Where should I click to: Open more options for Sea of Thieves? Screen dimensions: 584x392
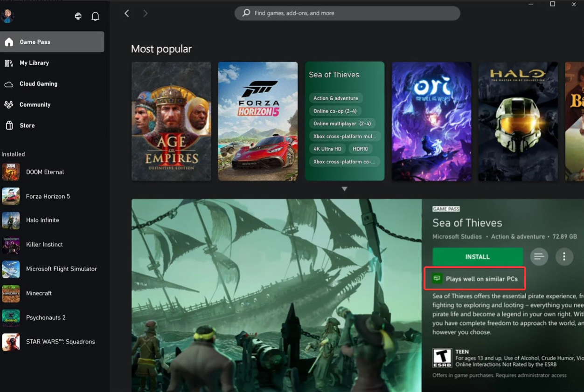pyautogui.click(x=564, y=256)
